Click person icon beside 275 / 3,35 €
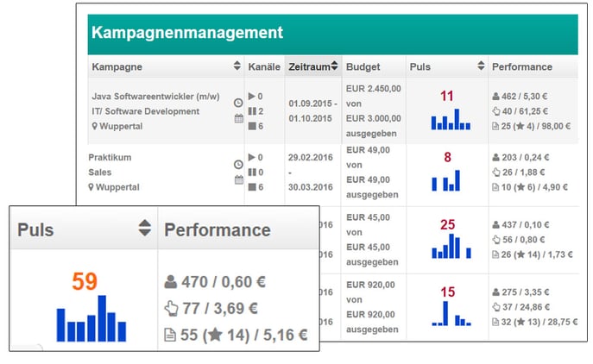Image resolution: width=593 pixels, height=364 pixels. [495, 292]
